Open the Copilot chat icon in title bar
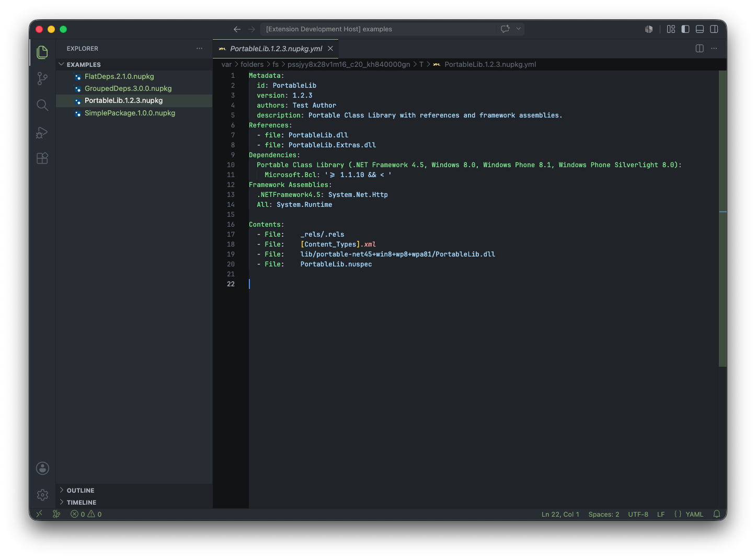 tap(505, 29)
